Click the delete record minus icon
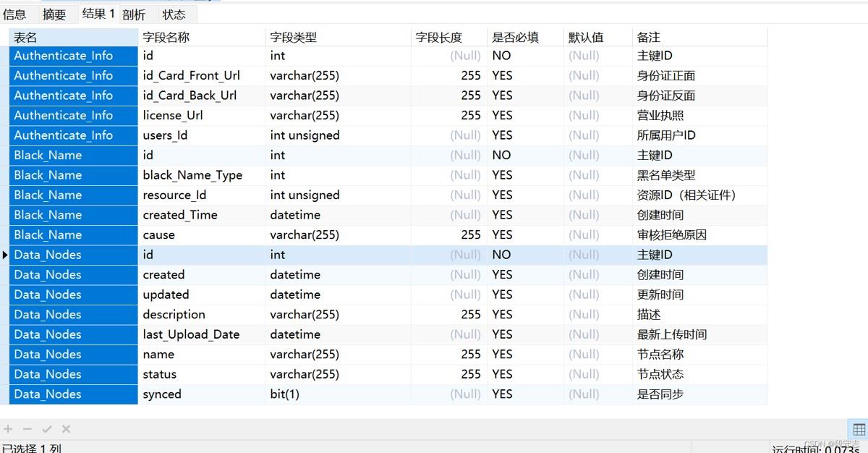Screen dimensions: 868x453 (x=27, y=429)
